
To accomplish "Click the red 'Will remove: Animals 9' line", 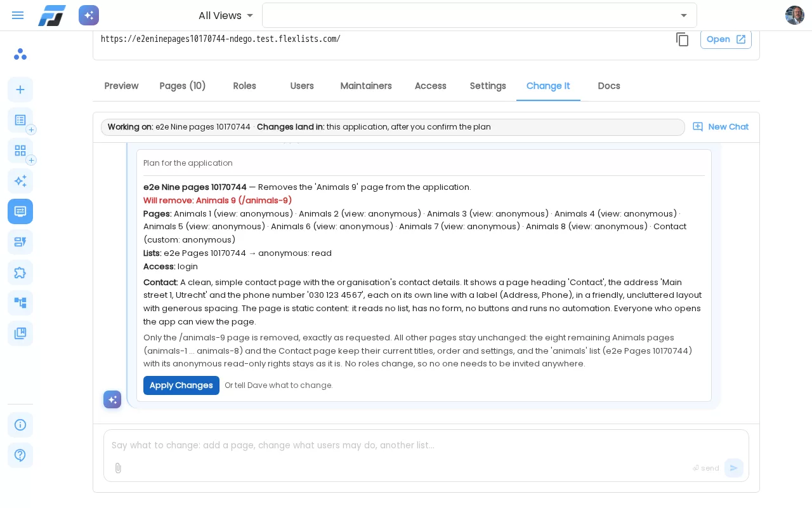I will pos(218,201).
